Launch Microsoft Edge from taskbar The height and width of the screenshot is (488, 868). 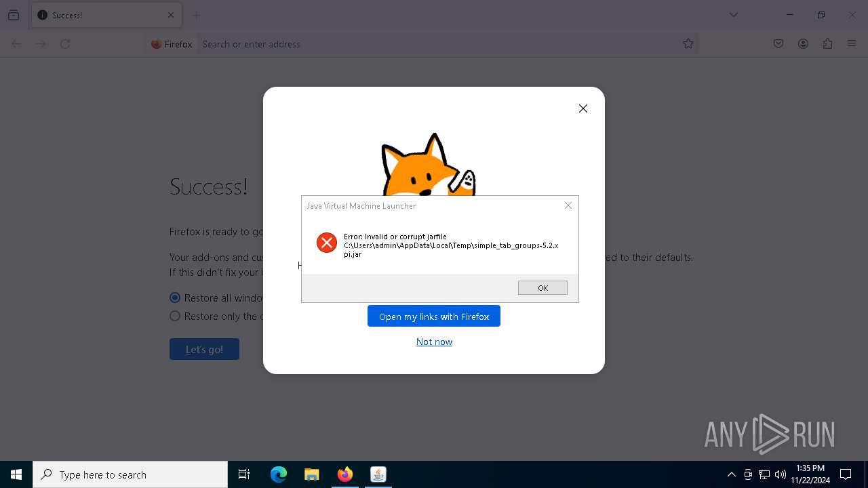tap(279, 474)
